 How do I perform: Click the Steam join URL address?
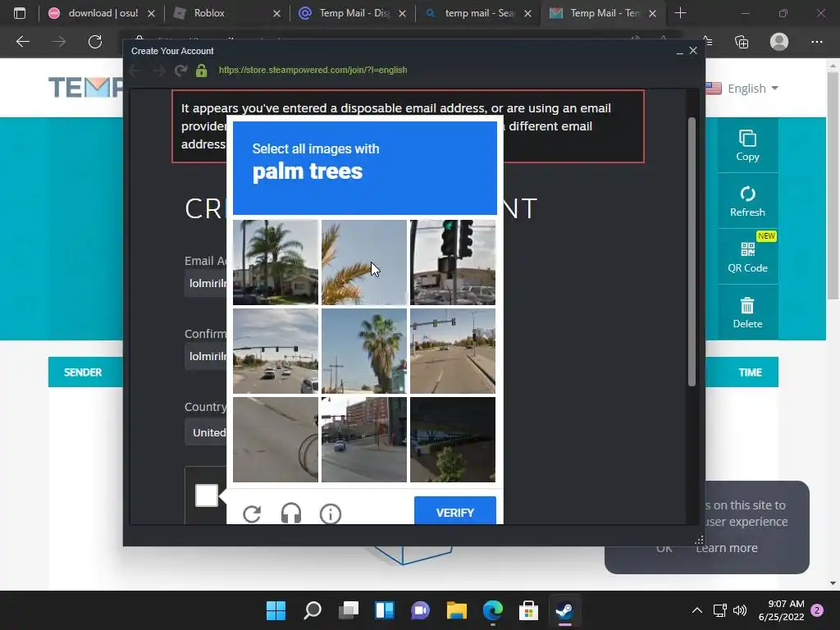[x=313, y=71]
